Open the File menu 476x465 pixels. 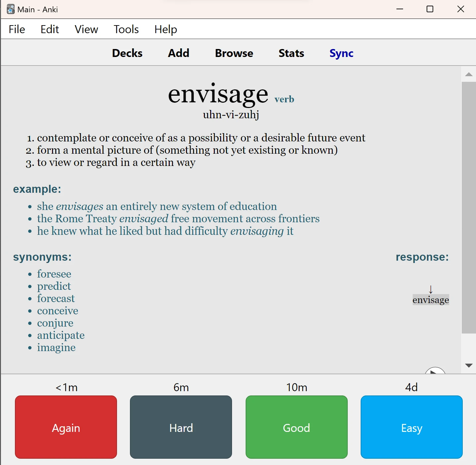[17, 29]
